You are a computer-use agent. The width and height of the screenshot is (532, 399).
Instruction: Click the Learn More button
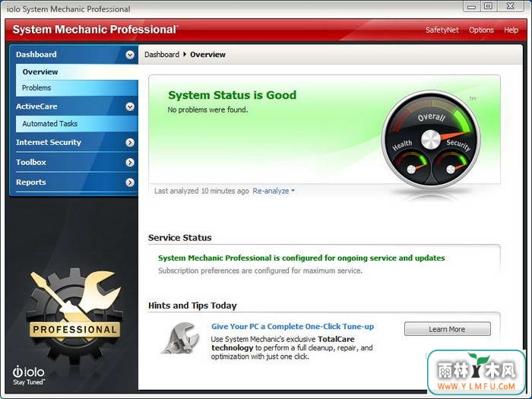(x=447, y=329)
